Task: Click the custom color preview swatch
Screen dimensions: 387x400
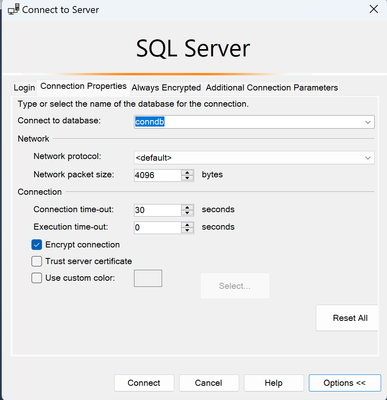Action: tap(148, 278)
